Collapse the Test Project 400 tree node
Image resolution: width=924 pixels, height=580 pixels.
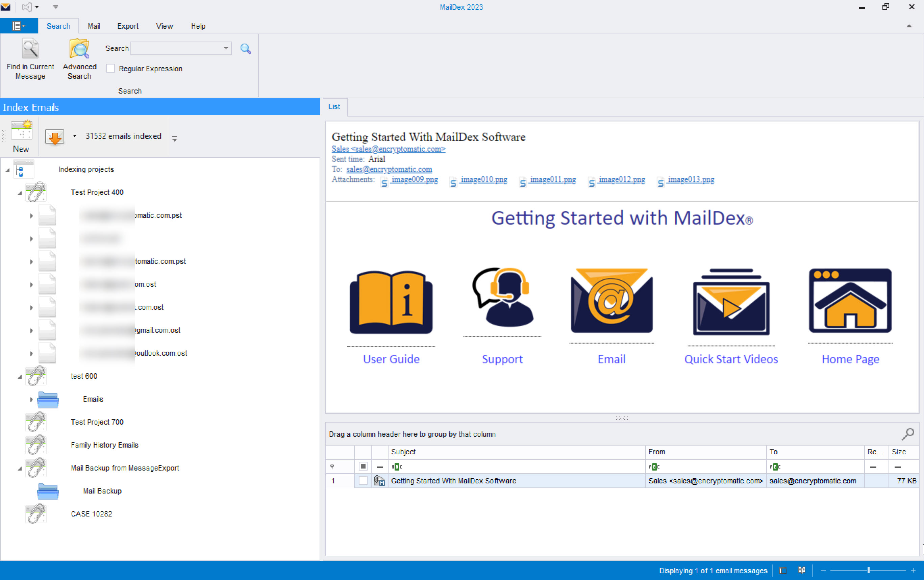point(20,193)
